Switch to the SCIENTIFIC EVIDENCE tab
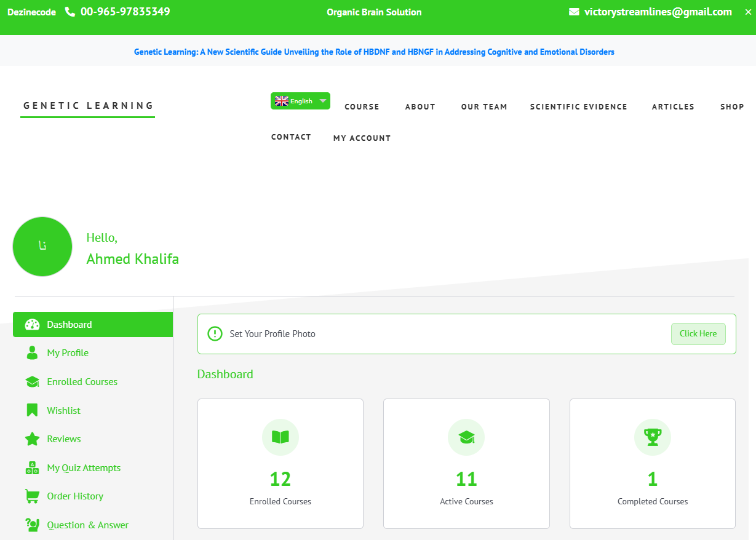Viewport: 756px width, 540px height. point(578,106)
